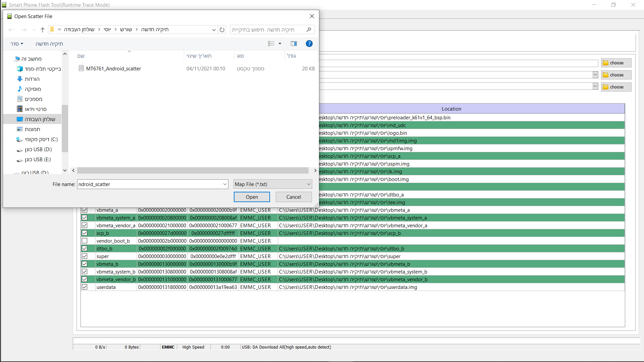This screenshot has width=644, height=362.
Task: Open the USB drive (E:)
Action: pyautogui.click(x=34, y=160)
